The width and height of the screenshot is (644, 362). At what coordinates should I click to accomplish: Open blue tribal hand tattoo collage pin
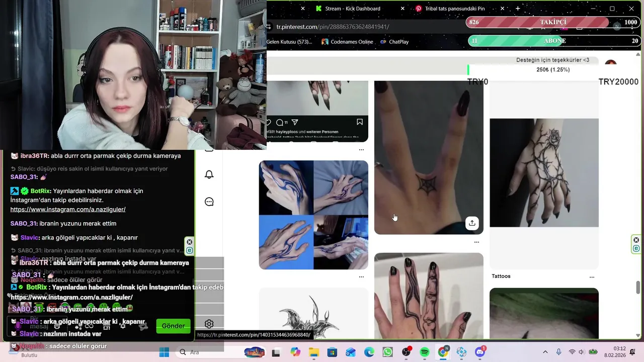pos(313,215)
